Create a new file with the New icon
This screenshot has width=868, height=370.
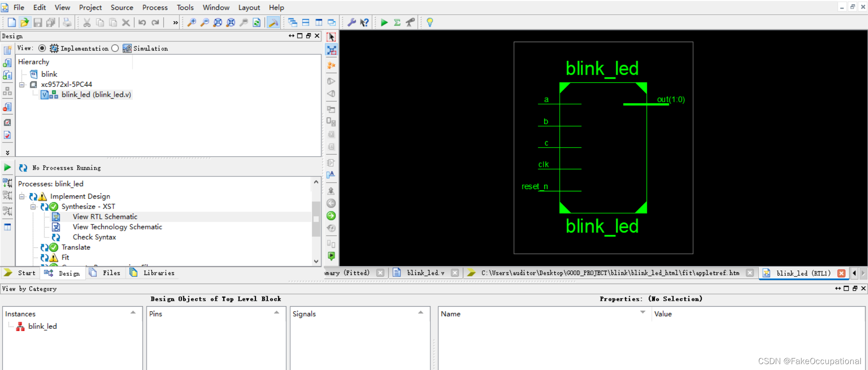coord(12,23)
